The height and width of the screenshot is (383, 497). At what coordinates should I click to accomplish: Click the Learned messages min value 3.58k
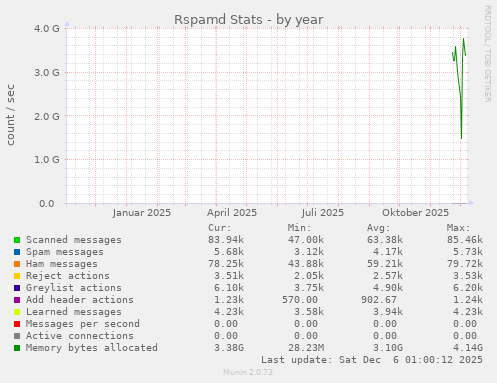309,312
